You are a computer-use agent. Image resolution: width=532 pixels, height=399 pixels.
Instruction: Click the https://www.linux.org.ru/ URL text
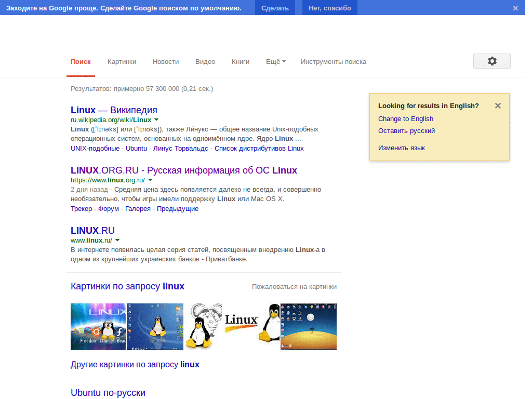point(108,180)
